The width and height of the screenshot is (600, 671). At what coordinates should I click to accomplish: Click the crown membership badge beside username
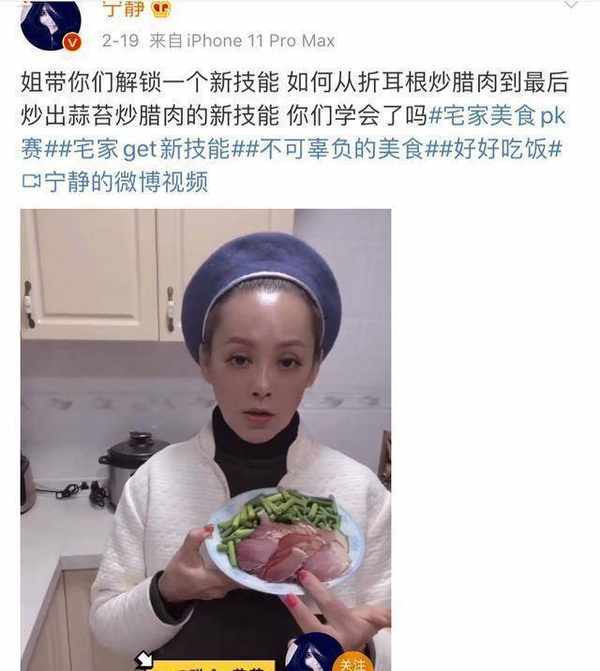tap(160, 9)
